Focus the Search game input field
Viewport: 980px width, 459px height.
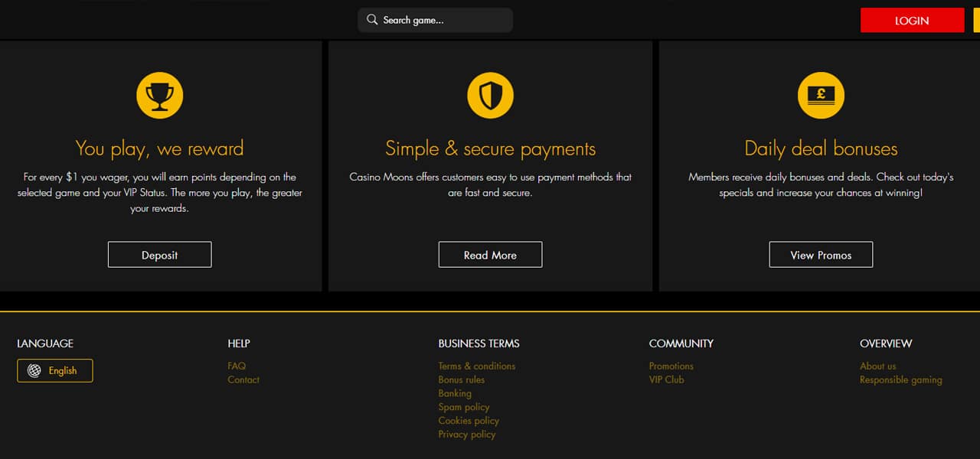435,20
